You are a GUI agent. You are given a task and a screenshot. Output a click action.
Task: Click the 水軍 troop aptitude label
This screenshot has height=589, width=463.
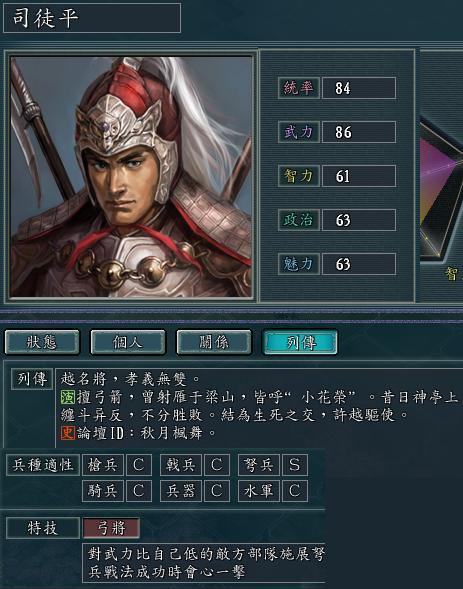click(259, 491)
